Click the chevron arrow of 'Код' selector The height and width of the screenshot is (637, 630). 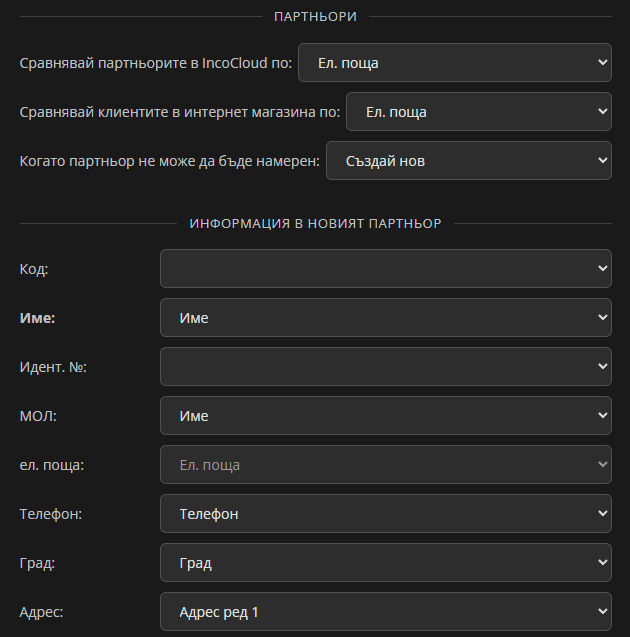coord(603,268)
